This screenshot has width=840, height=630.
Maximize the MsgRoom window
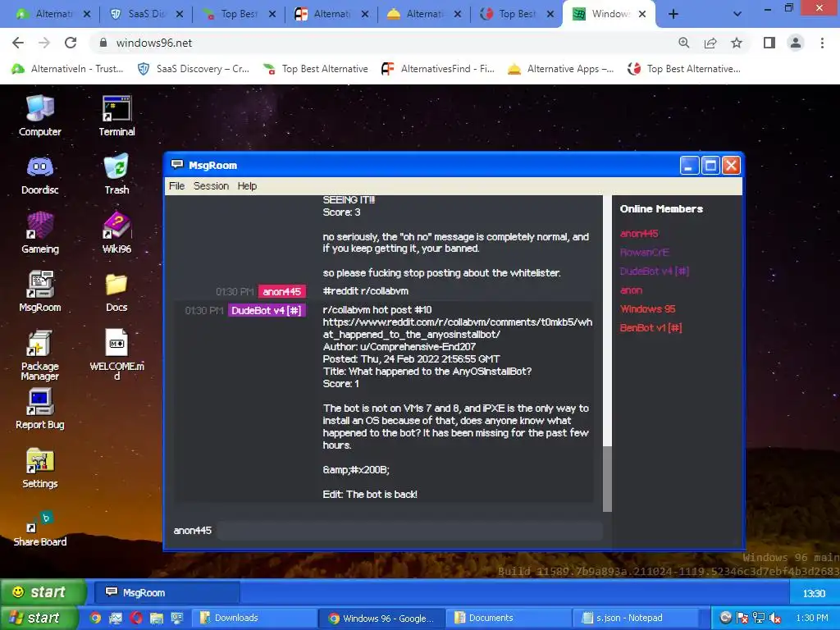pyautogui.click(x=710, y=166)
